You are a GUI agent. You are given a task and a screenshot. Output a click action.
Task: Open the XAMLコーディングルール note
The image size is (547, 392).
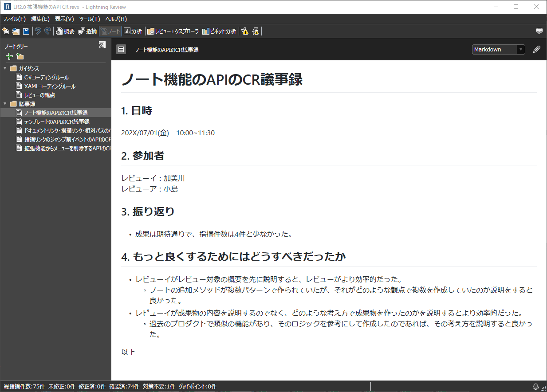[46, 86]
